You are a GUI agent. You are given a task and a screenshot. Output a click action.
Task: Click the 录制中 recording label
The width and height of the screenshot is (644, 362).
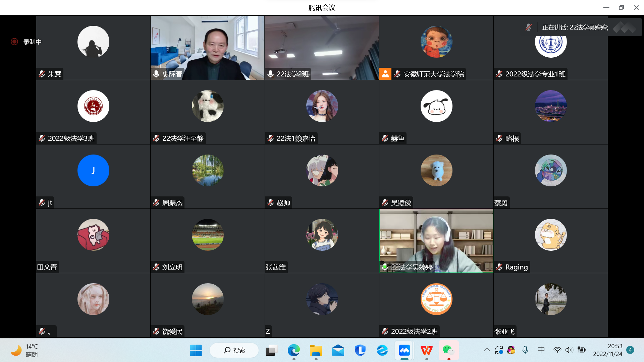tap(33, 42)
